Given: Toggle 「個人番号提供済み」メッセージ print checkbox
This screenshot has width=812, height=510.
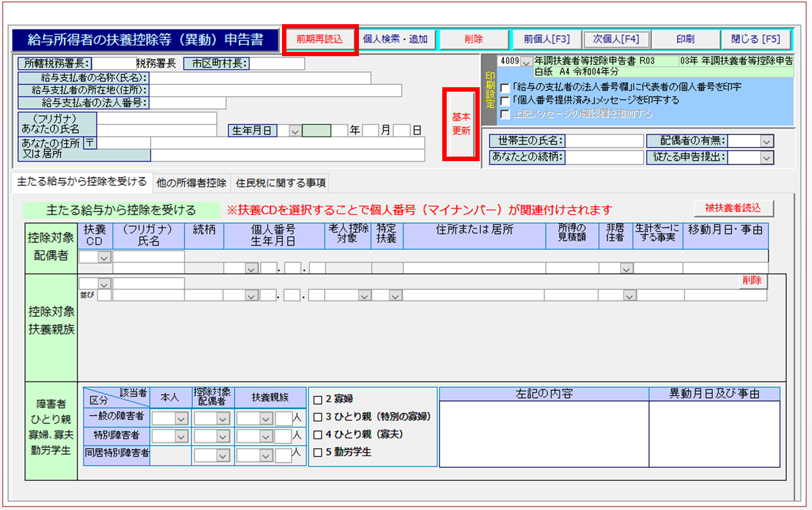Looking at the screenshot, I should (x=505, y=101).
